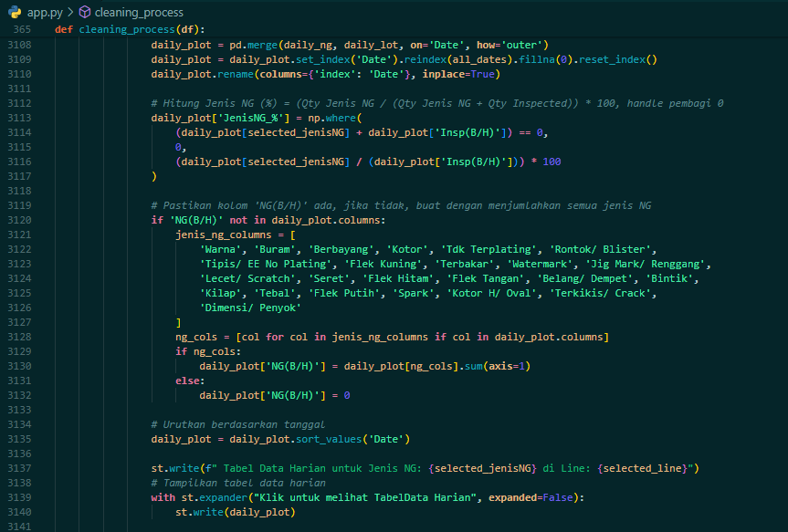Click expanded=False on line 3139
This screenshot has height=532, width=788.
click(531, 497)
